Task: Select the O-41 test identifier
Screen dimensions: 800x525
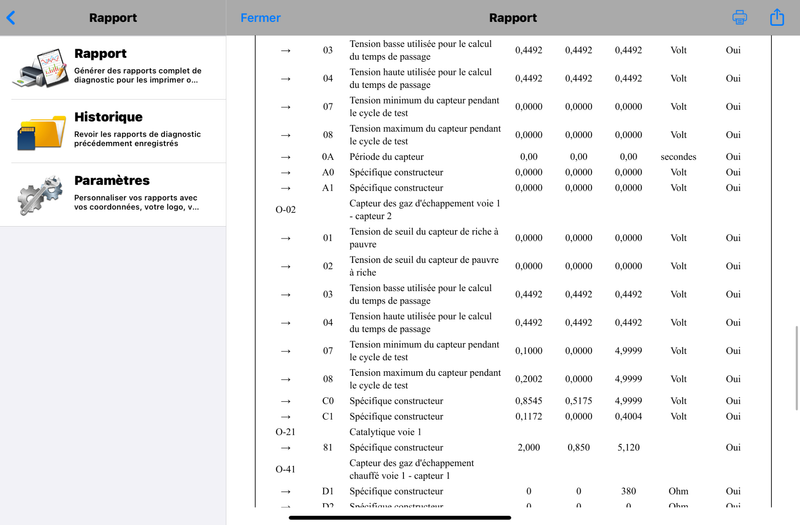Action: [285, 469]
